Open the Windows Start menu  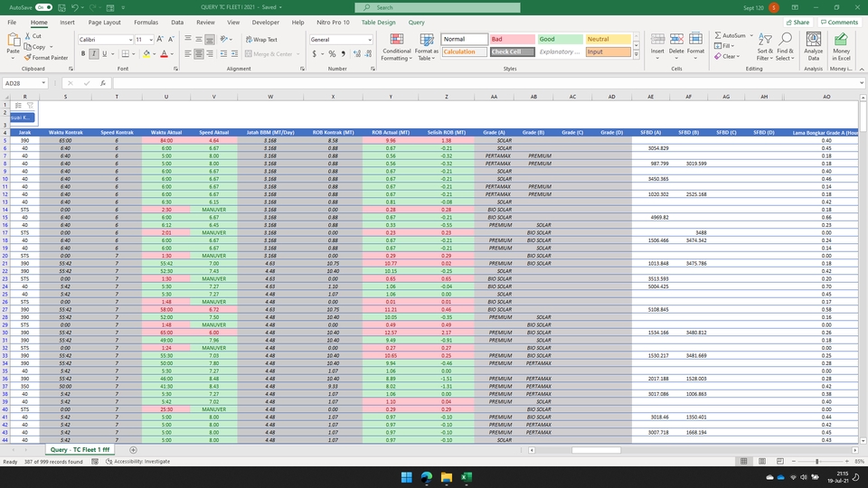click(x=406, y=477)
